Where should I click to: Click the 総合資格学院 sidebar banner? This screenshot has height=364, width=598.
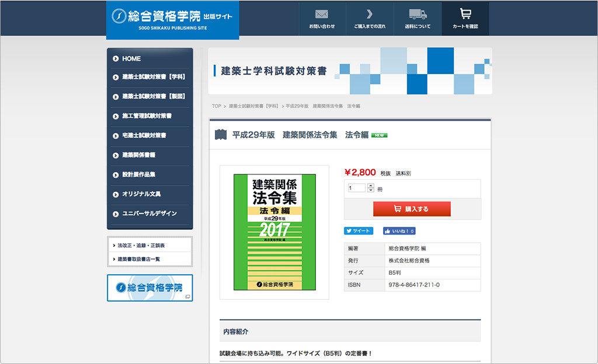click(x=149, y=288)
